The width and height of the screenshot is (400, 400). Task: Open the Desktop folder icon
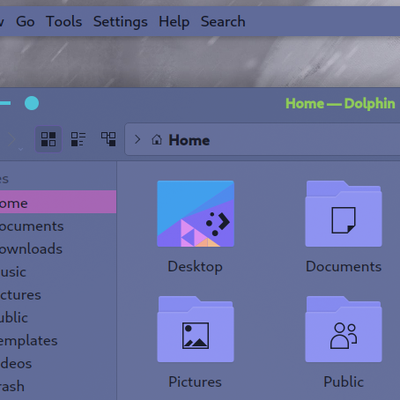196,214
